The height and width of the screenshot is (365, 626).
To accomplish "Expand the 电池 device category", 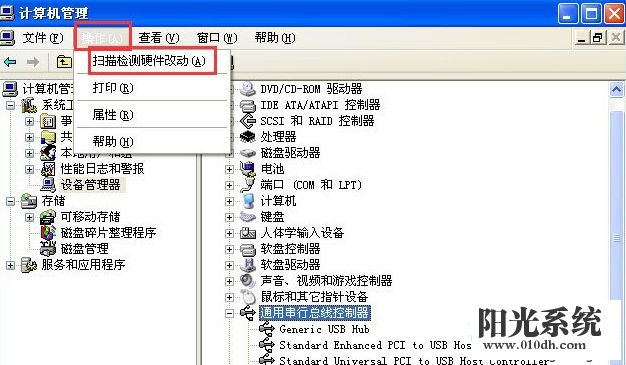I will click(229, 169).
